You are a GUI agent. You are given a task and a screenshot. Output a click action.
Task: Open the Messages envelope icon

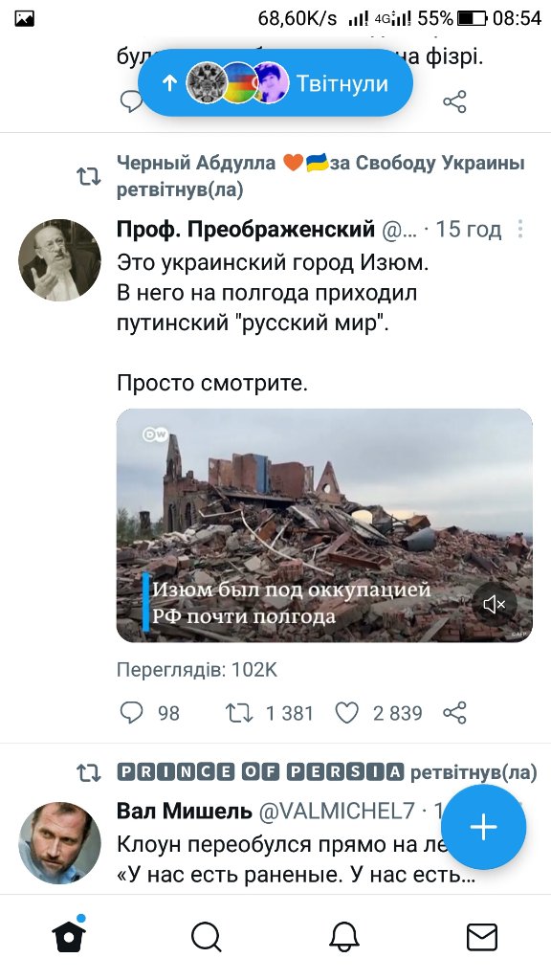tap(482, 937)
